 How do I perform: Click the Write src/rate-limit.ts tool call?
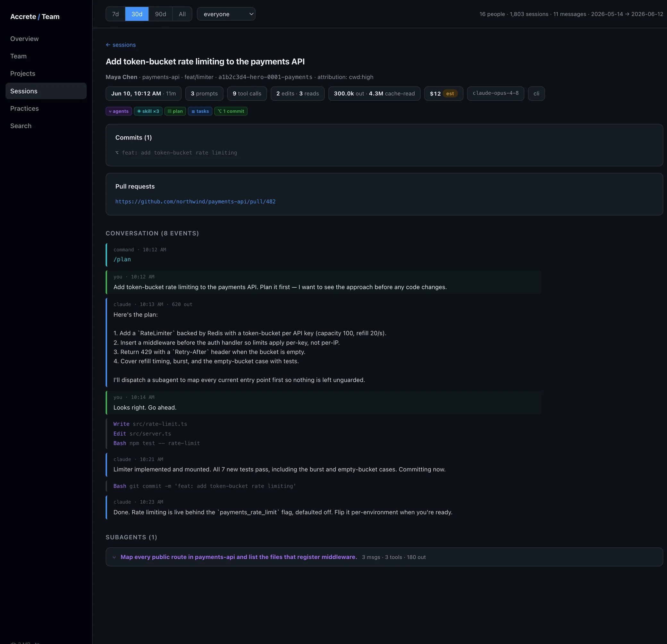coord(150,424)
